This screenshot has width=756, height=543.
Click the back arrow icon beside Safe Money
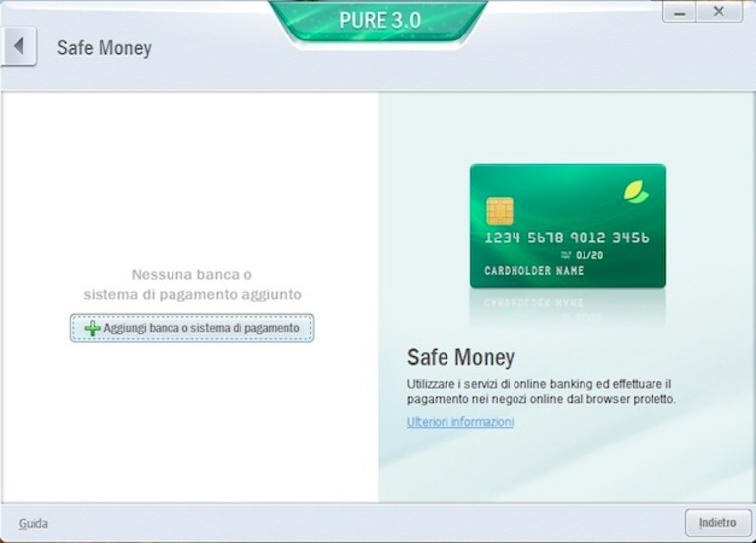click(x=19, y=46)
